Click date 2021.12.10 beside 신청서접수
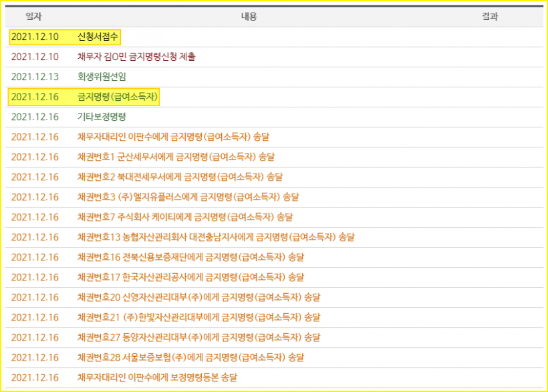This screenshot has height=392, width=548. [35, 37]
